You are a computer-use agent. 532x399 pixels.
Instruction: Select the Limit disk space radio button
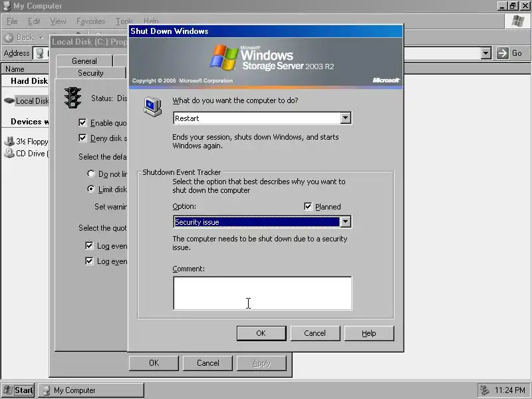tap(91, 189)
